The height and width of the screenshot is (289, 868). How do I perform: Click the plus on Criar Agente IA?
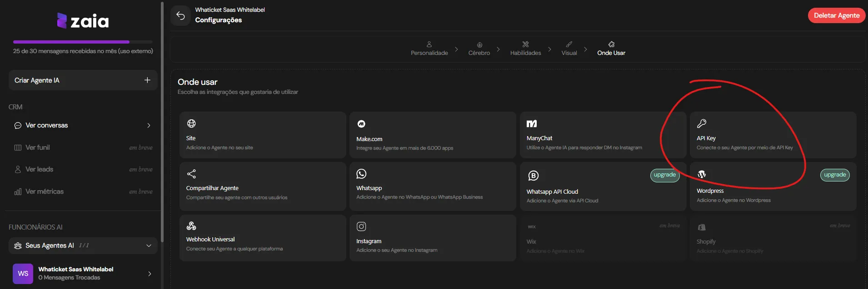point(147,80)
